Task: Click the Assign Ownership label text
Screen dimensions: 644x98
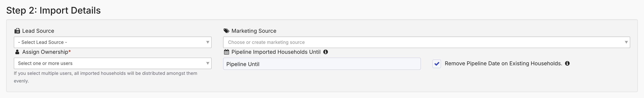Action: click(45, 52)
